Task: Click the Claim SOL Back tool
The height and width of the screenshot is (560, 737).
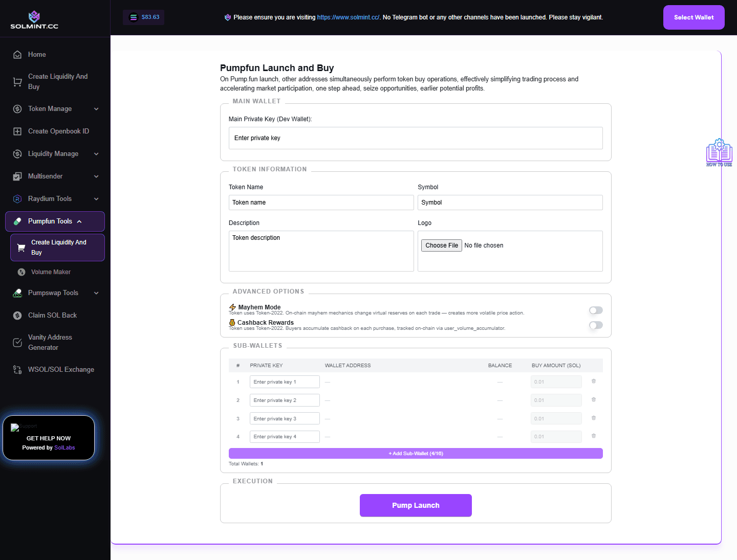Action: [53, 315]
